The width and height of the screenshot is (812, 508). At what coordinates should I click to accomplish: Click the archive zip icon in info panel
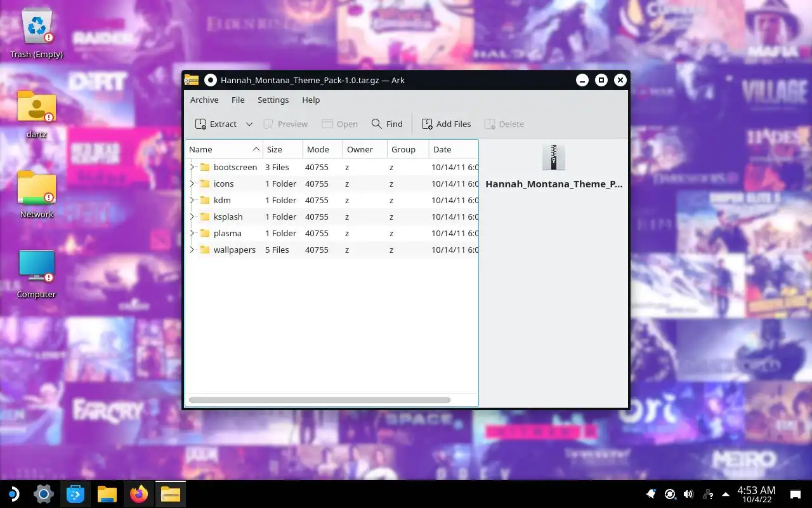pos(554,157)
